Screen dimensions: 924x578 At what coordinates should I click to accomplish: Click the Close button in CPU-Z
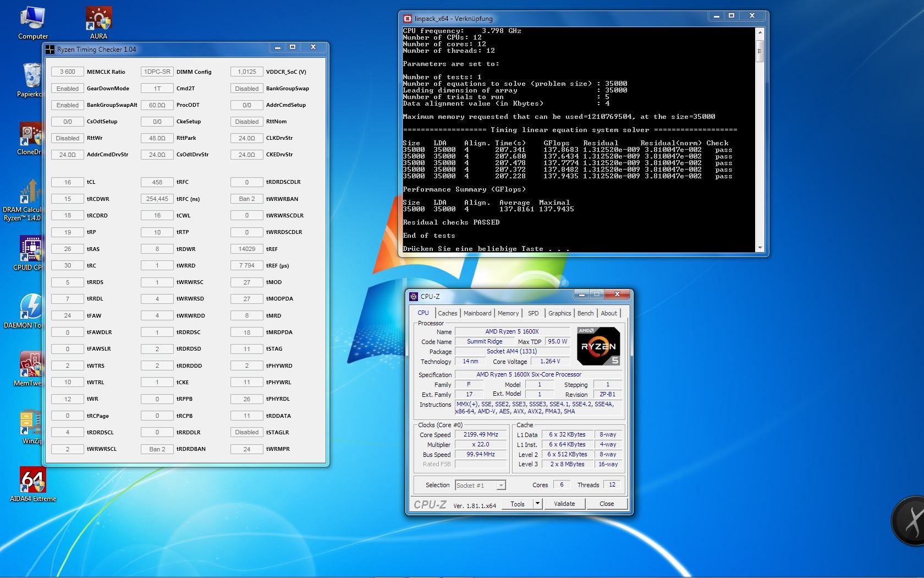click(x=607, y=504)
